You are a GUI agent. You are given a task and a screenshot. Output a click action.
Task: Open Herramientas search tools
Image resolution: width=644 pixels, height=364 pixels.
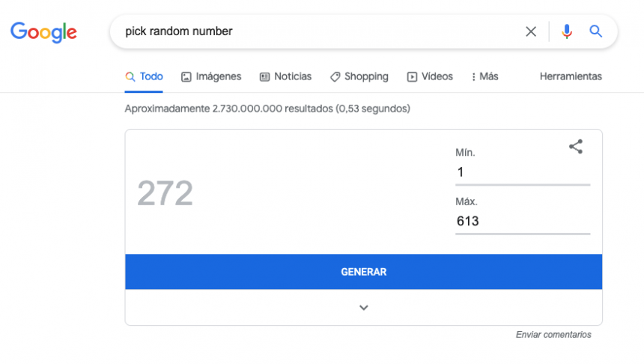pos(571,76)
